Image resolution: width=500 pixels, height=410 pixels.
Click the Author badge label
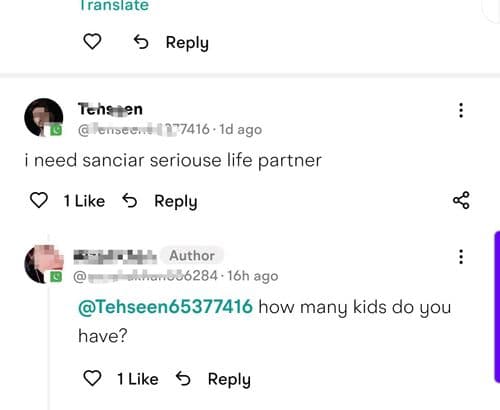click(x=192, y=256)
